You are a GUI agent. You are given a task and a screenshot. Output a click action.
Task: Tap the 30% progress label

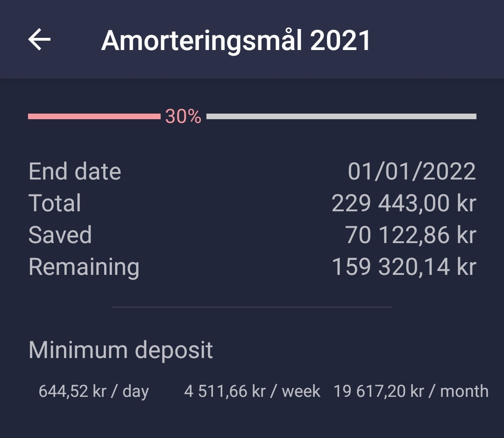tap(183, 117)
